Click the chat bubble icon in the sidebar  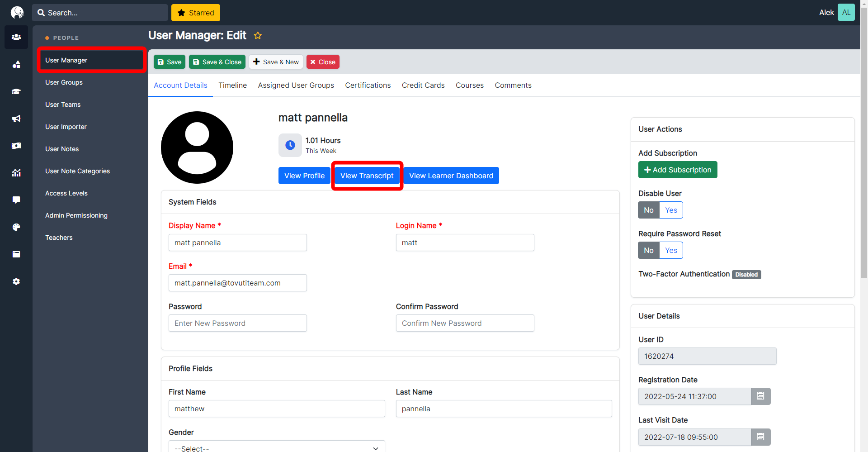(16, 200)
